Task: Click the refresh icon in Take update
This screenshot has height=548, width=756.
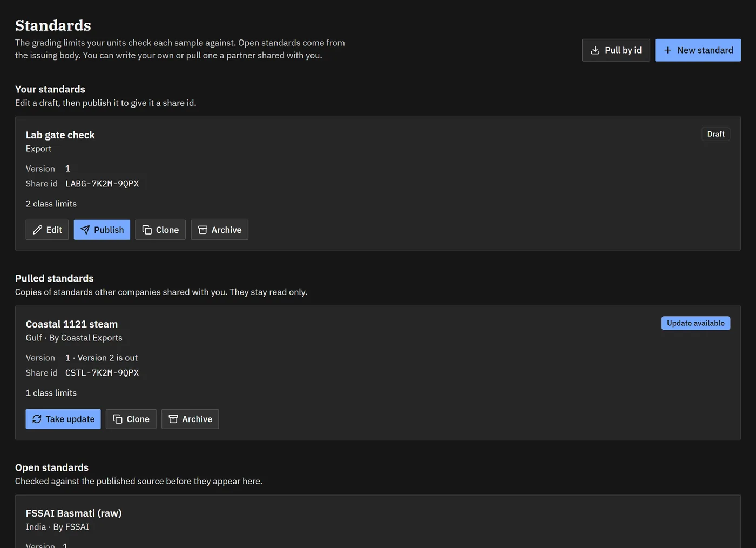Action: [x=37, y=419]
